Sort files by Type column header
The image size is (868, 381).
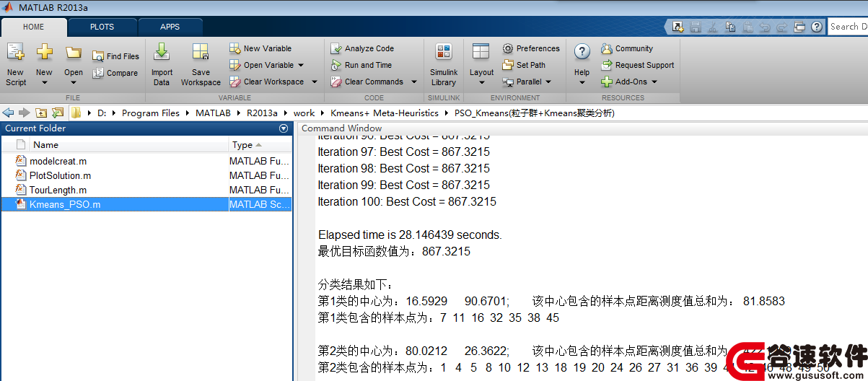242,144
